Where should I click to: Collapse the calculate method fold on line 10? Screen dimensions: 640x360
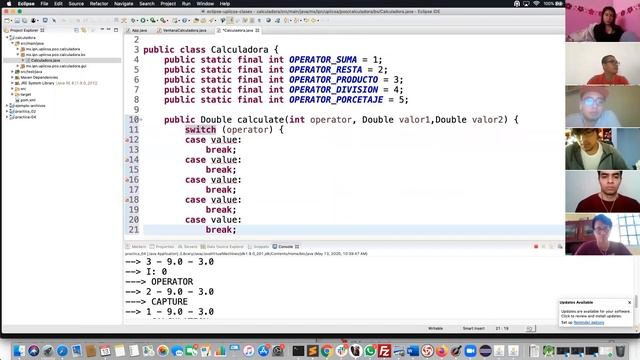click(141, 120)
